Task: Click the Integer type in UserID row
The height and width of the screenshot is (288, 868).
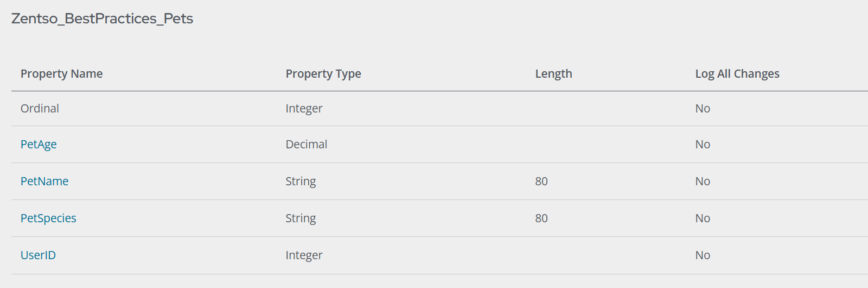Action: click(304, 255)
